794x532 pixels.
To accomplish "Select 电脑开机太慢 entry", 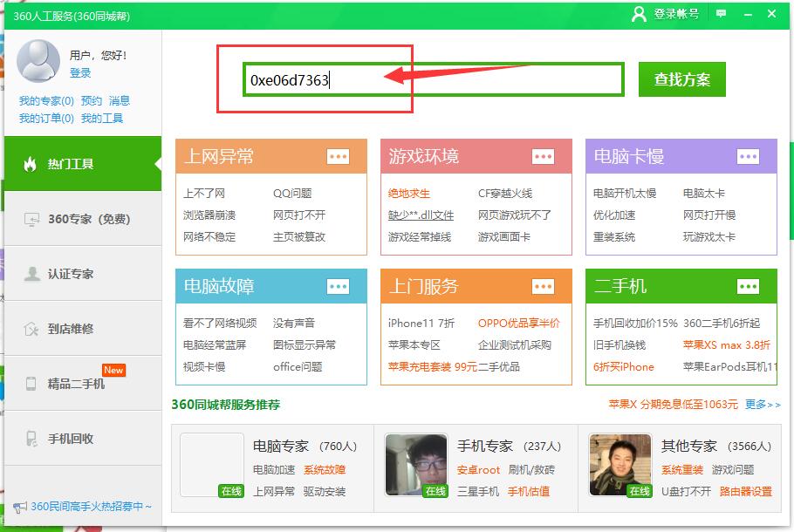I will tap(625, 194).
